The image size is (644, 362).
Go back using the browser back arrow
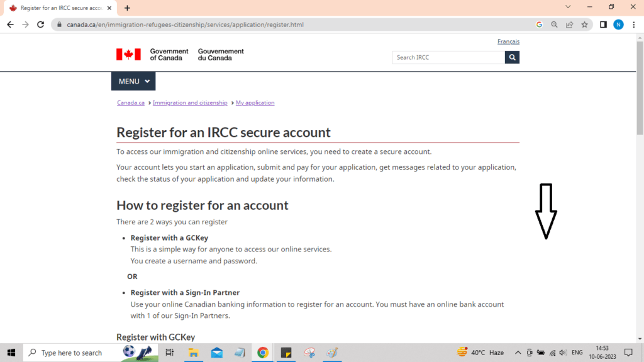pyautogui.click(x=10, y=25)
